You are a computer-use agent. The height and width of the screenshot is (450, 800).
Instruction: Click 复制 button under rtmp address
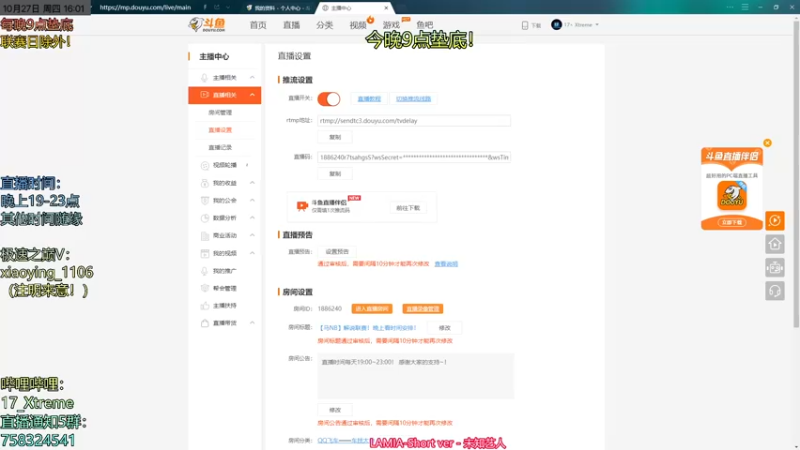(x=335, y=137)
